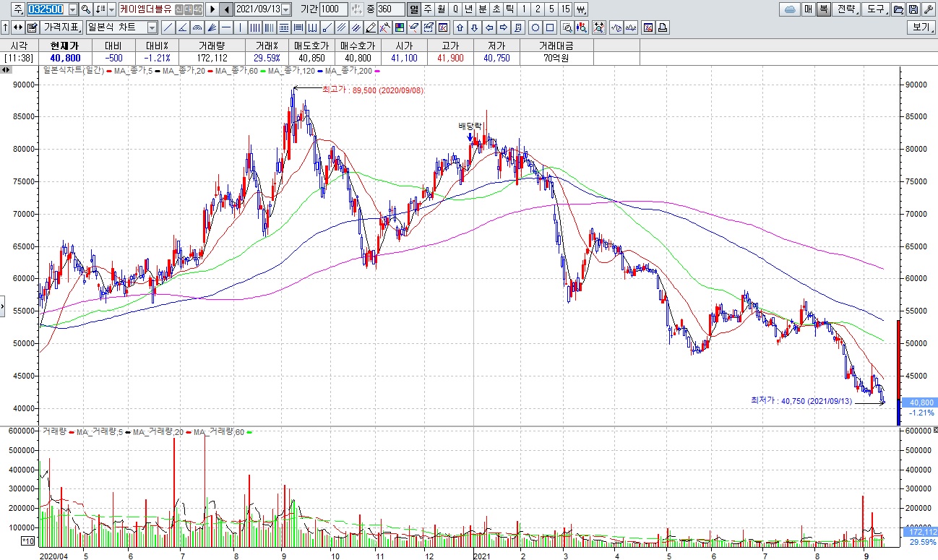This screenshot has height=560, width=938.
Task: Select the trend line drawing tool
Action: coord(168,27)
